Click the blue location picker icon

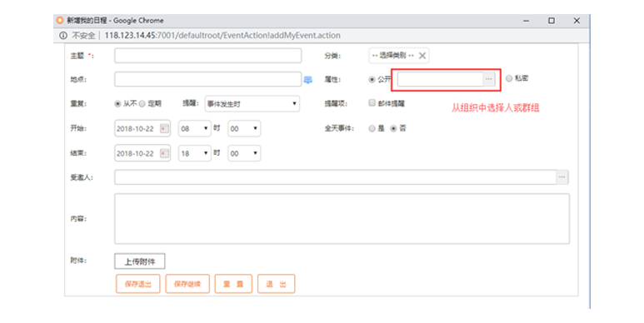[307, 80]
